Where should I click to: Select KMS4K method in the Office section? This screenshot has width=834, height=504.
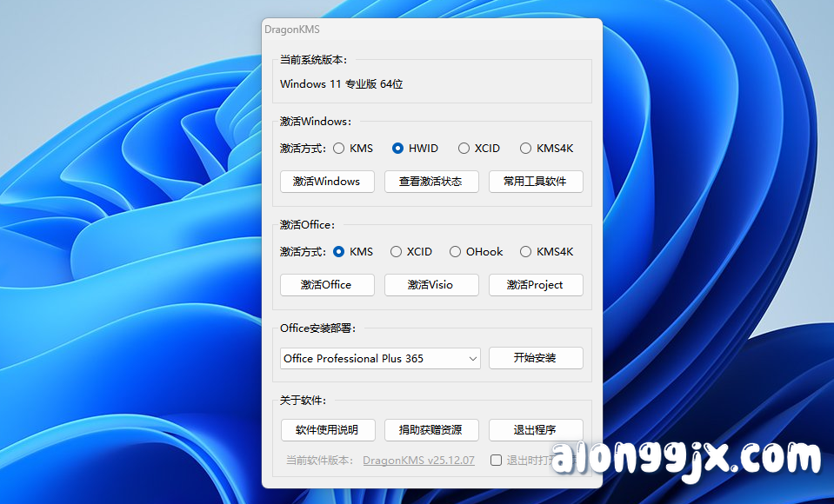point(524,251)
